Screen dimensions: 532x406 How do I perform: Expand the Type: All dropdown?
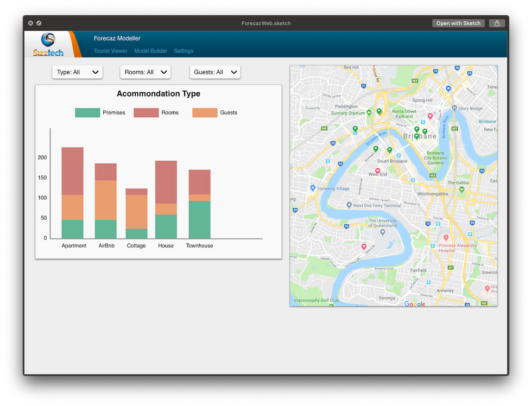point(77,72)
